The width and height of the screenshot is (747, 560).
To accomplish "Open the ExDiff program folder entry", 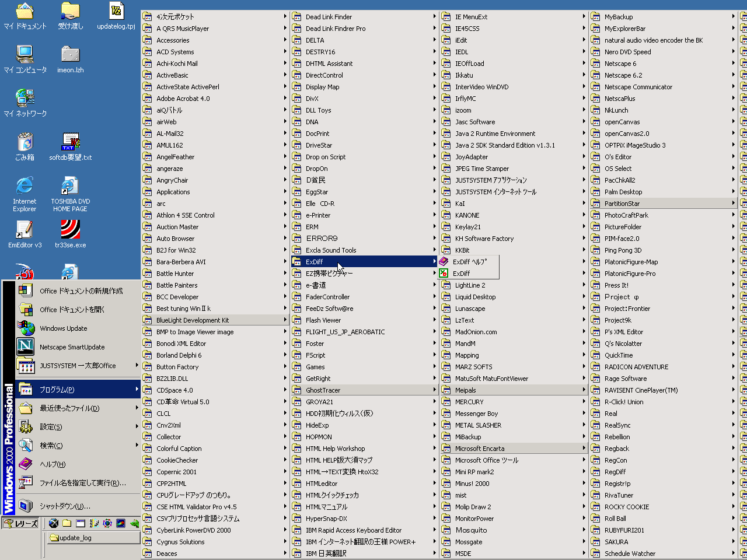I will coord(365,261).
